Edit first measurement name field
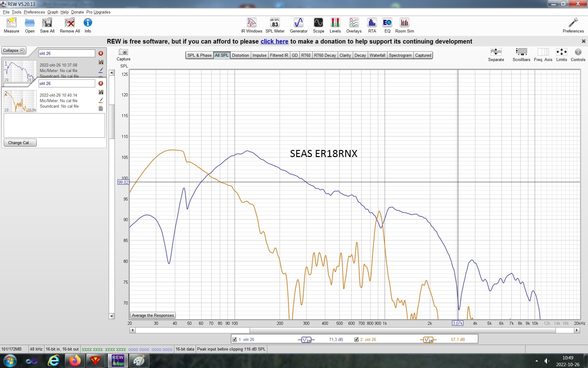The width and height of the screenshot is (588, 368). pos(67,53)
